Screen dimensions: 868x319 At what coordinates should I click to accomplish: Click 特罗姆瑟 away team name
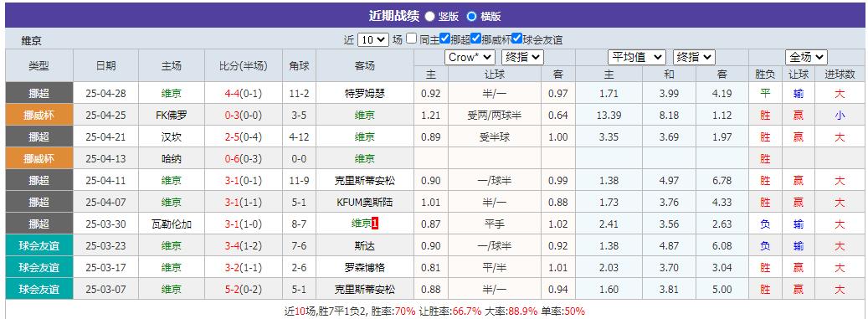click(x=364, y=94)
